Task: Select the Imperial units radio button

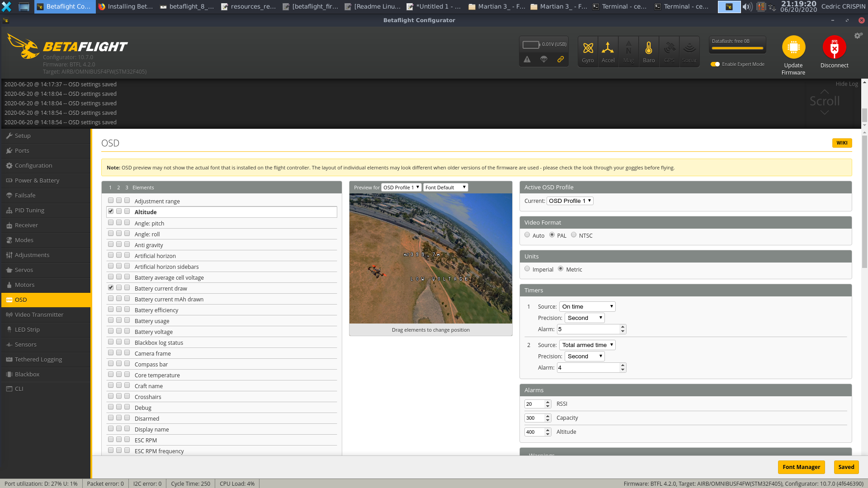Action: pos(527,268)
